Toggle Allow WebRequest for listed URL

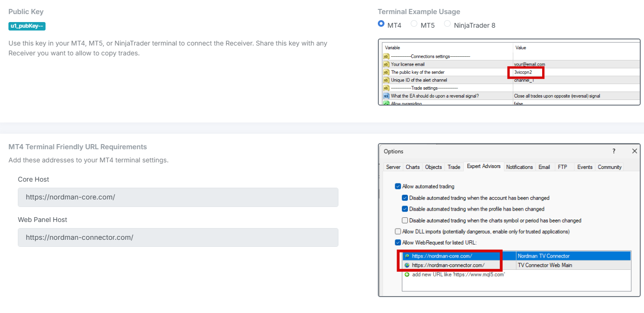tap(398, 243)
